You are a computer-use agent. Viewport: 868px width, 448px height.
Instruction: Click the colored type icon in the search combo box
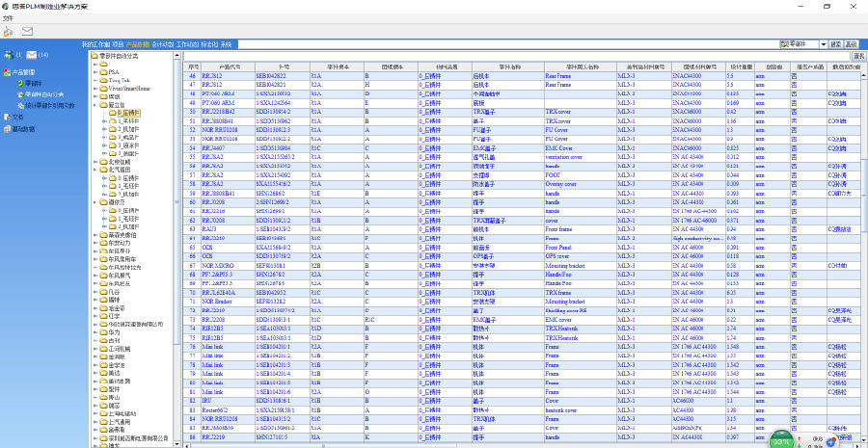click(784, 43)
